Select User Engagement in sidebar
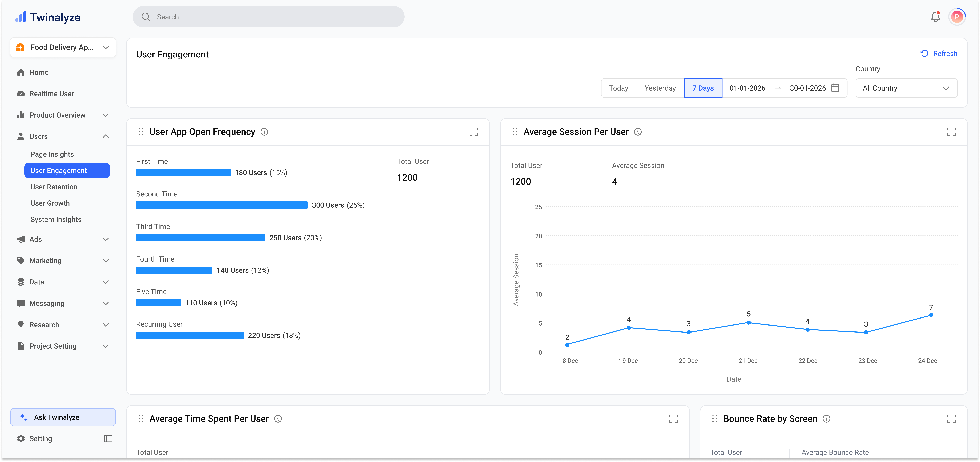980x462 pixels. (x=67, y=171)
